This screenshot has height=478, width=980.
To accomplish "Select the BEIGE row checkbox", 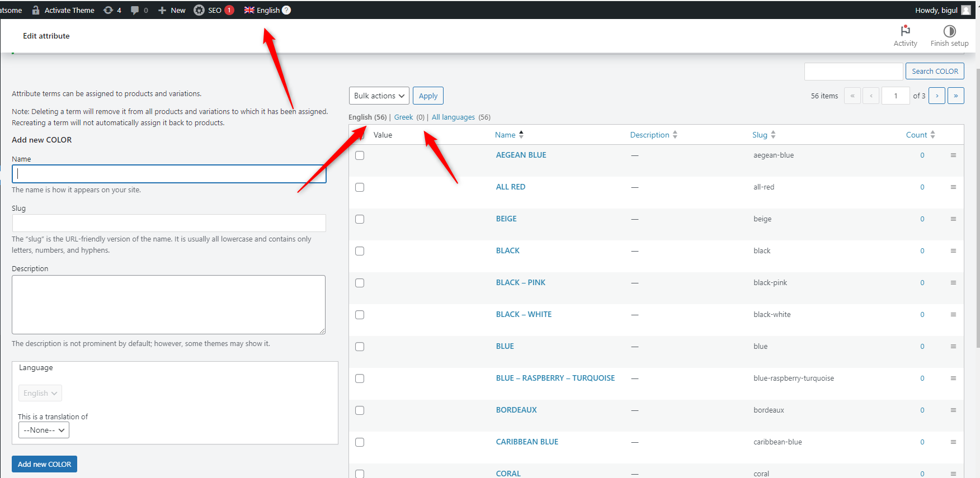I will pos(360,219).
